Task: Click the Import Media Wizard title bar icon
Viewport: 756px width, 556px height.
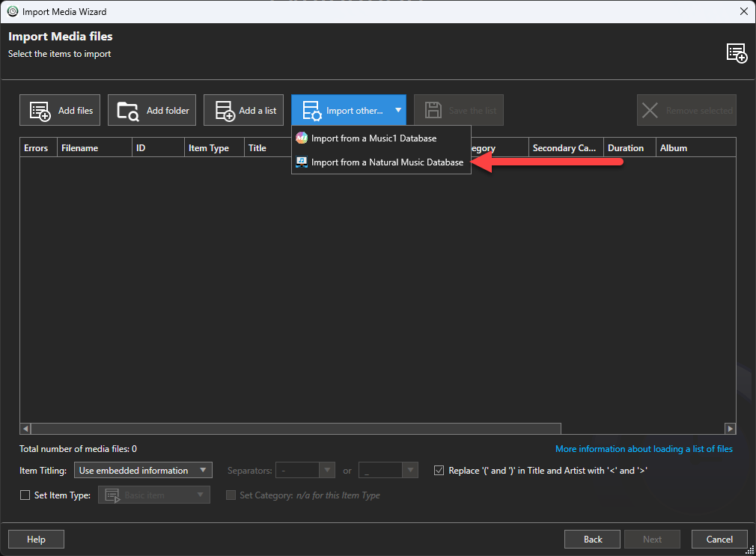Action: (x=13, y=11)
